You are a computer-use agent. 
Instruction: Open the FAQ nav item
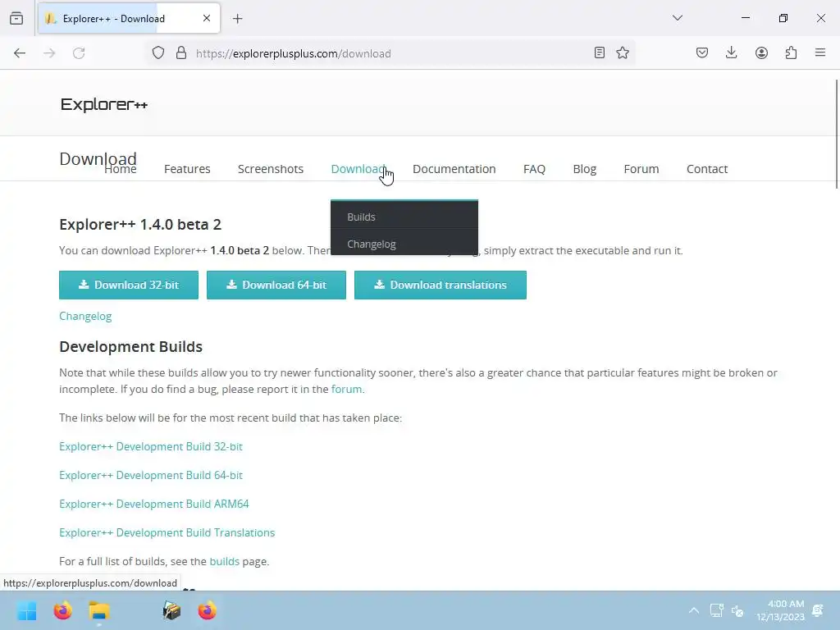534,169
